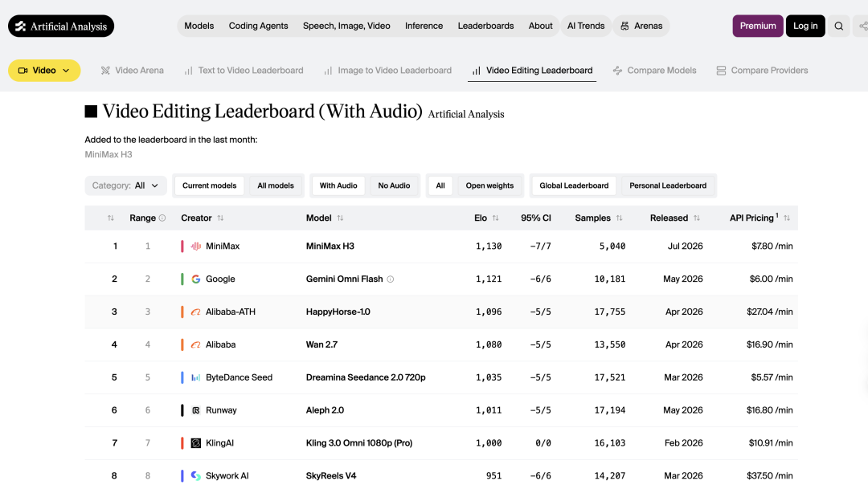Screen dimensions: 868x489
Task: Open the MiniMax H3 model link
Action: coord(330,247)
